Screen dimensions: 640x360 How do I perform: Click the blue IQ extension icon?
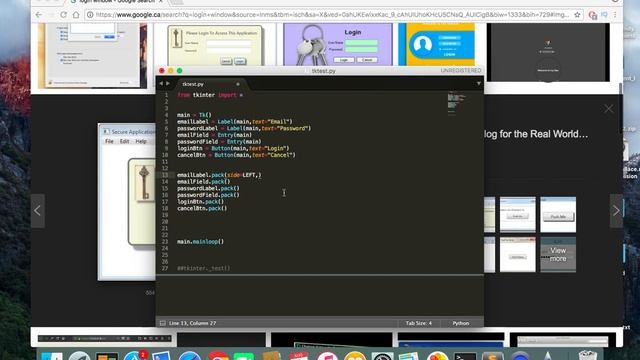(x=604, y=15)
